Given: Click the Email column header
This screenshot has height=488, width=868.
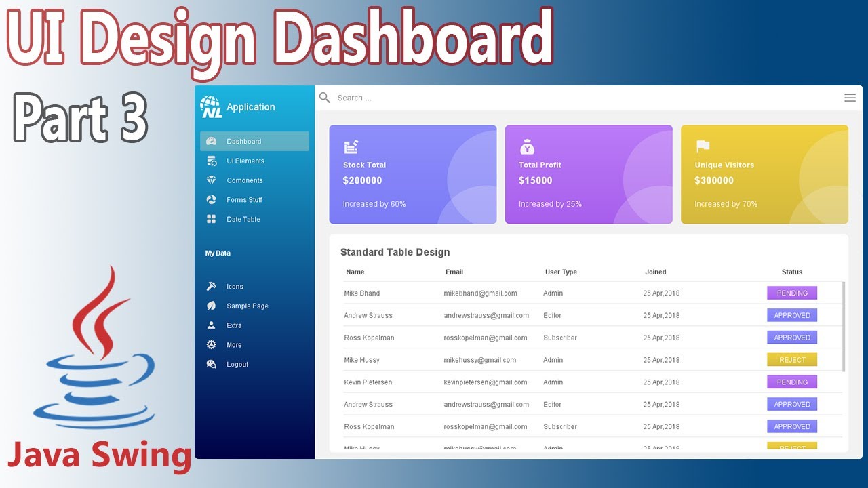Looking at the screenshot, I should (x=454, y=272).
